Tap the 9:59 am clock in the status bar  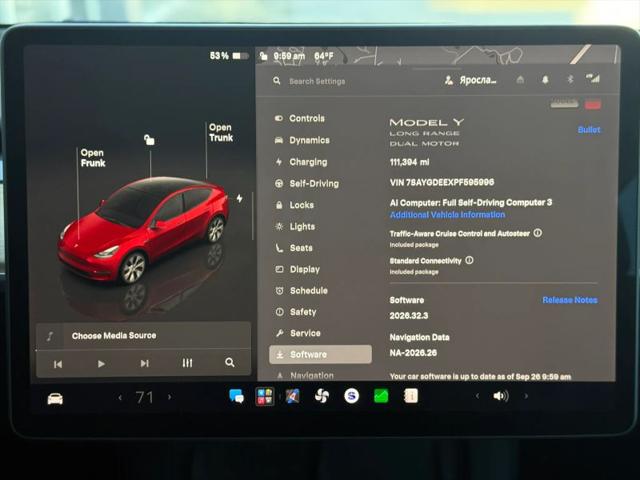pyautogui.click(x=289, y=56)
